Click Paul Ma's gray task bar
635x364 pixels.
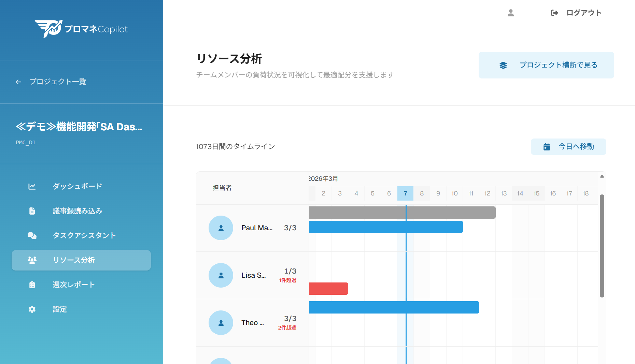click(x=402, y=213)
